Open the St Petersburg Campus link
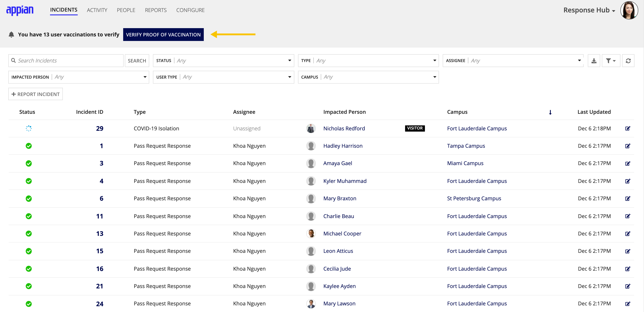 pos(474,198)
